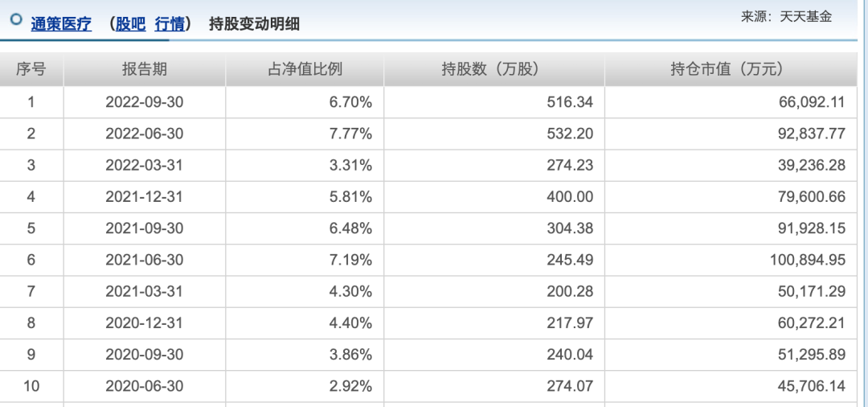The height and width of the screenshot is (407, 868).
Task: Click the 来源：天天基金 source label
Action: [x=786, y=16]
